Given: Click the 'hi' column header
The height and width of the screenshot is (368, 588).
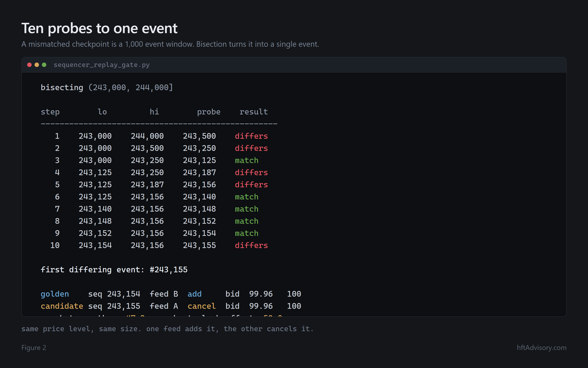Looking at the screenshot, I should tap(154, 112).
